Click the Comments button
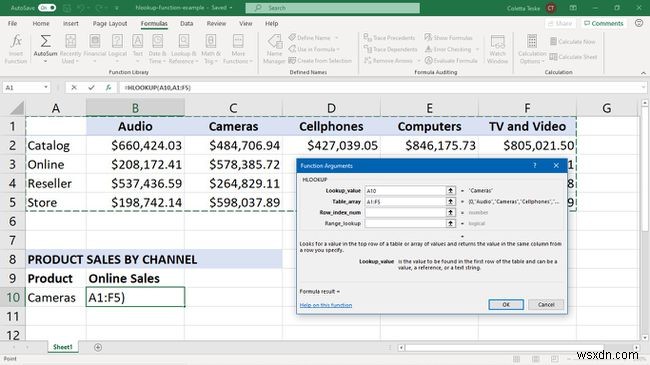 tap(604, 24)
